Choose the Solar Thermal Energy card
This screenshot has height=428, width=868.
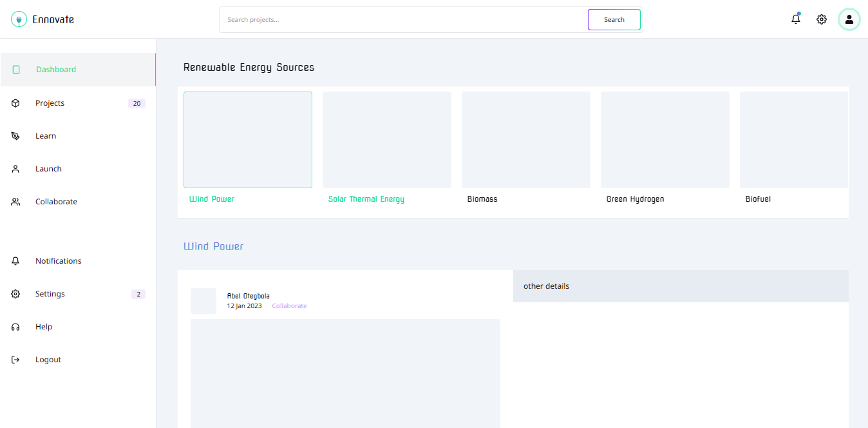click(387, 140)
